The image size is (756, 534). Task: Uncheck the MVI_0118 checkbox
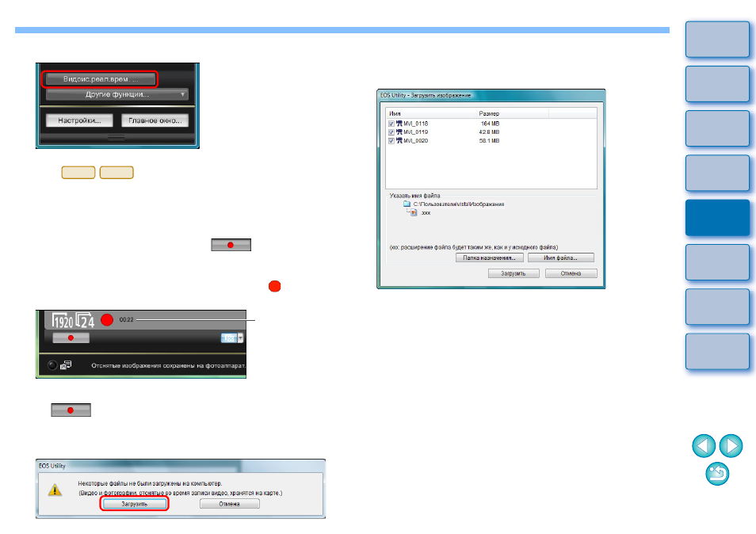point(391,124)
